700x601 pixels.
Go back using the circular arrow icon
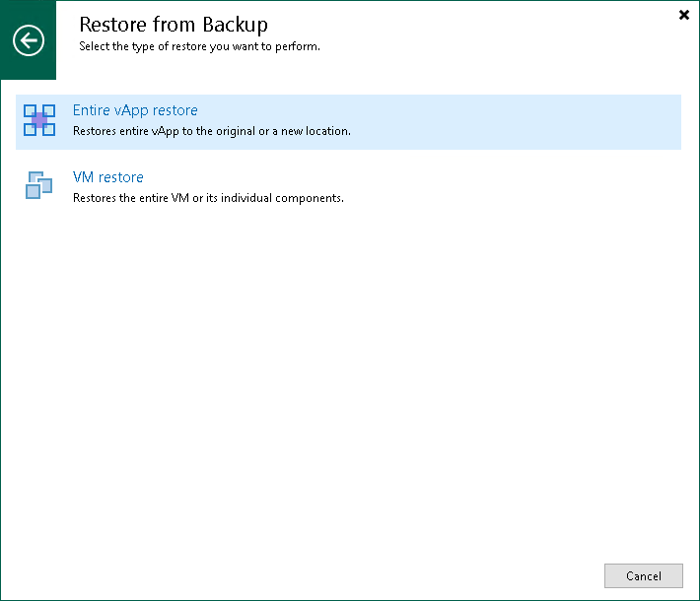pyautogui.click(x=29, y=40)
